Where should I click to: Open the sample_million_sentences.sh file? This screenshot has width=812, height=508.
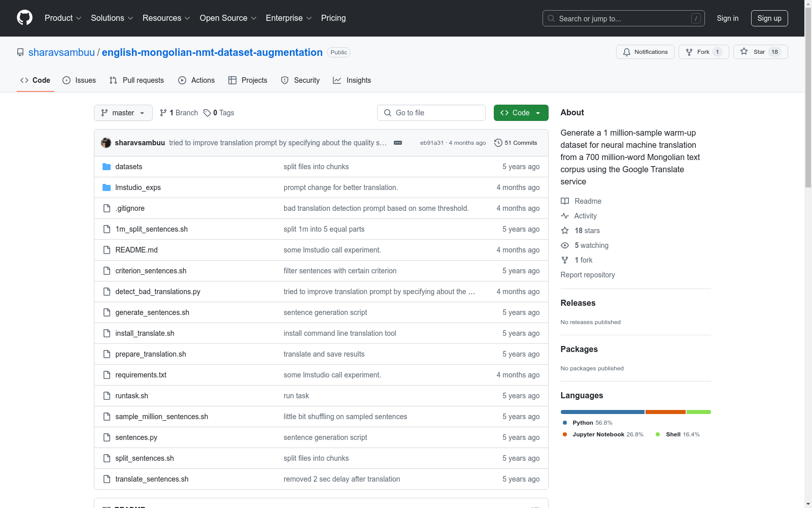tap(162, 417)
